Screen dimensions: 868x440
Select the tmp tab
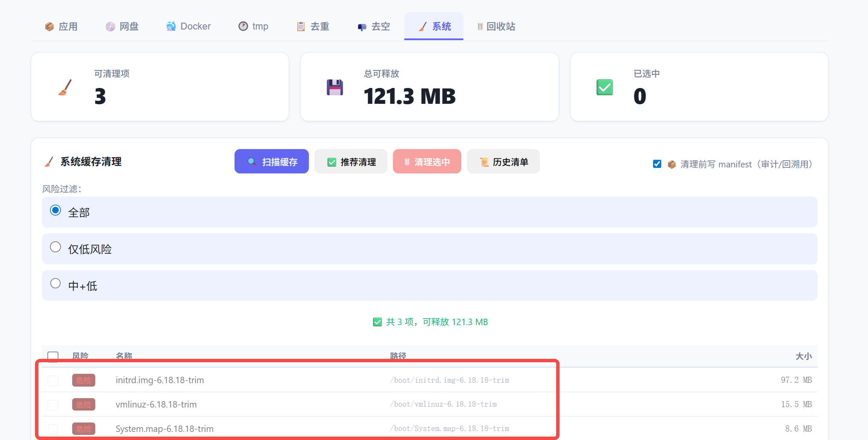(x=253, y=26)
